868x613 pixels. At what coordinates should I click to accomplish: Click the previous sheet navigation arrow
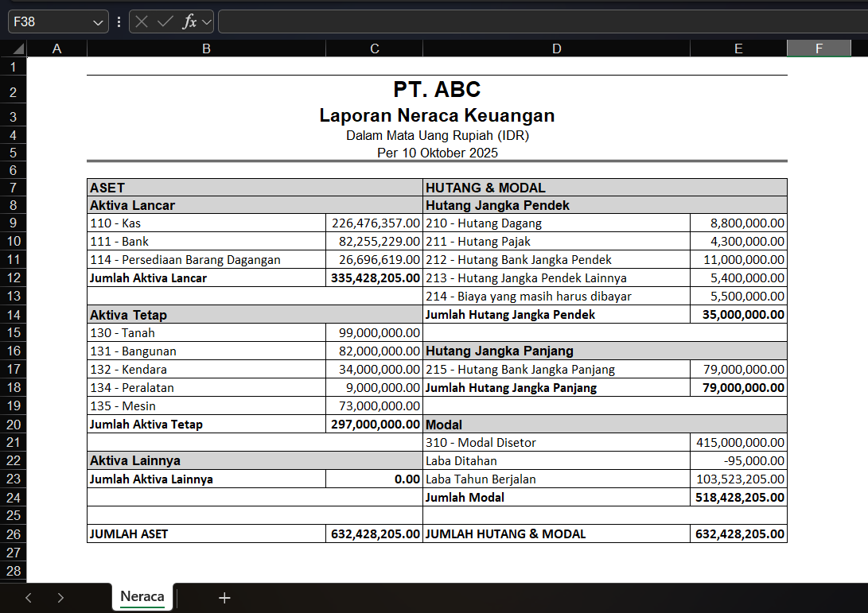point(29,597)
